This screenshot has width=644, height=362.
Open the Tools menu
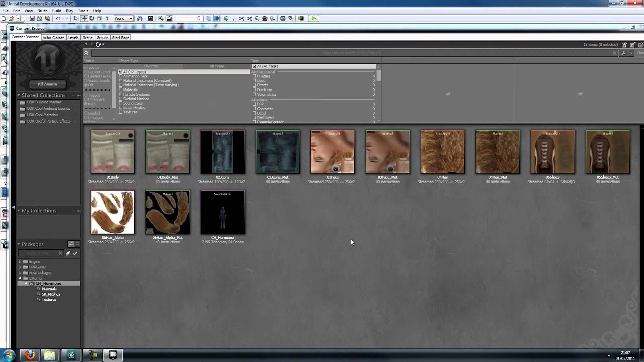pyautogui.click(x=83, y=11)
